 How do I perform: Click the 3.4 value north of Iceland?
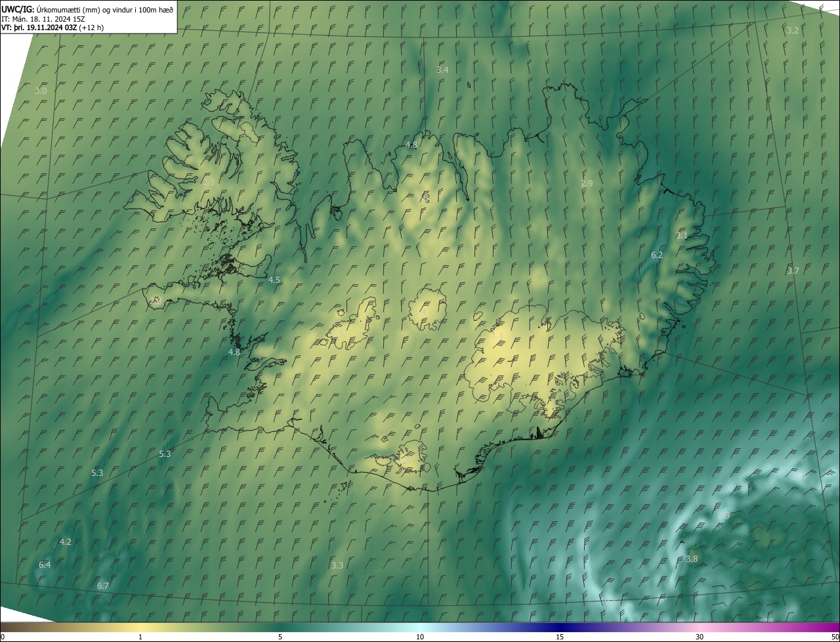[442, 70]
